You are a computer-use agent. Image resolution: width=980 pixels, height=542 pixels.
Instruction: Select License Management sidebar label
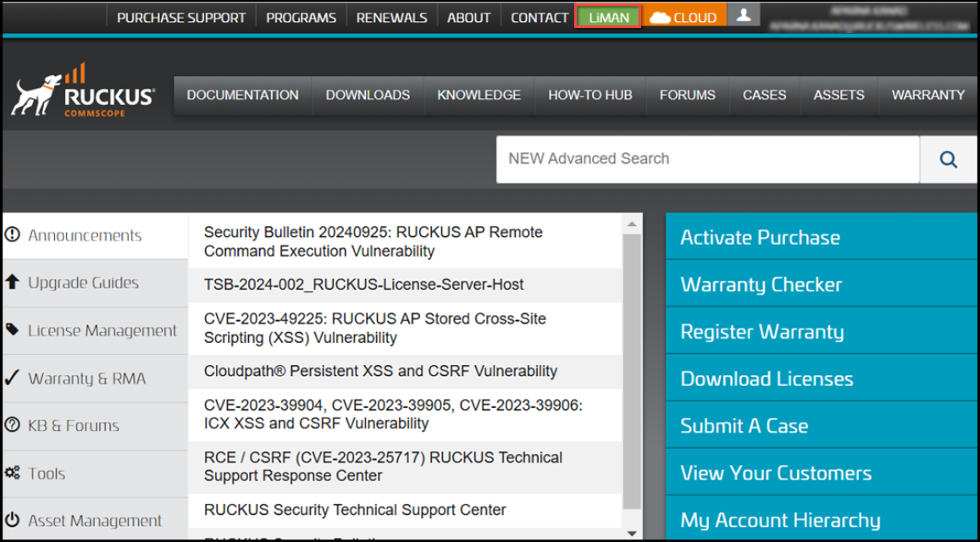pyautogui.click(x=102, y=330)
